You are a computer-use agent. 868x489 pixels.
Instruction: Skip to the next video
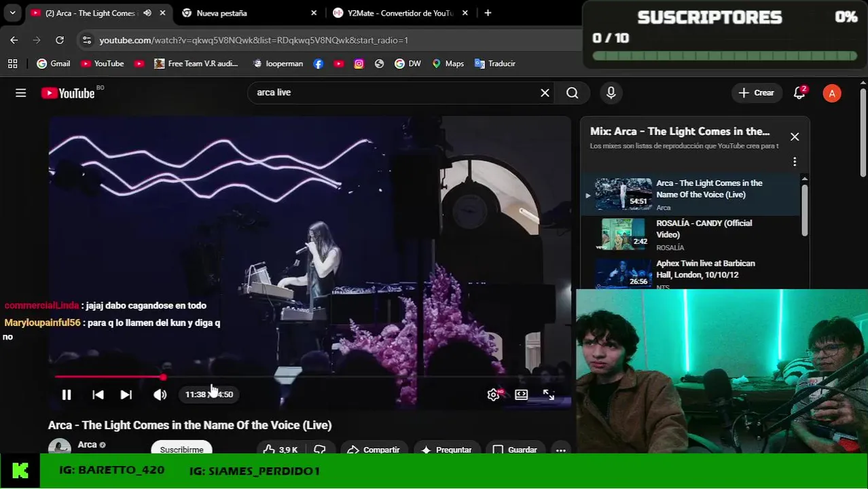[x=126, y=395]
